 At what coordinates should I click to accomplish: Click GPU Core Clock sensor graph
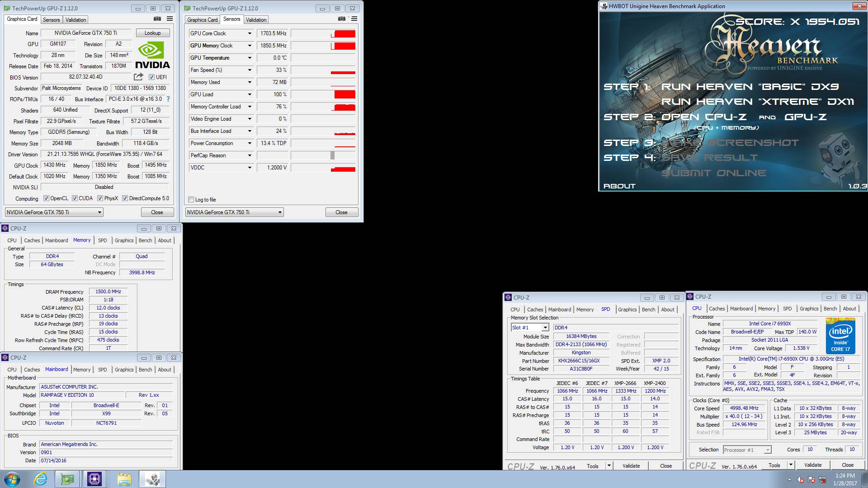tap(323, 33)
